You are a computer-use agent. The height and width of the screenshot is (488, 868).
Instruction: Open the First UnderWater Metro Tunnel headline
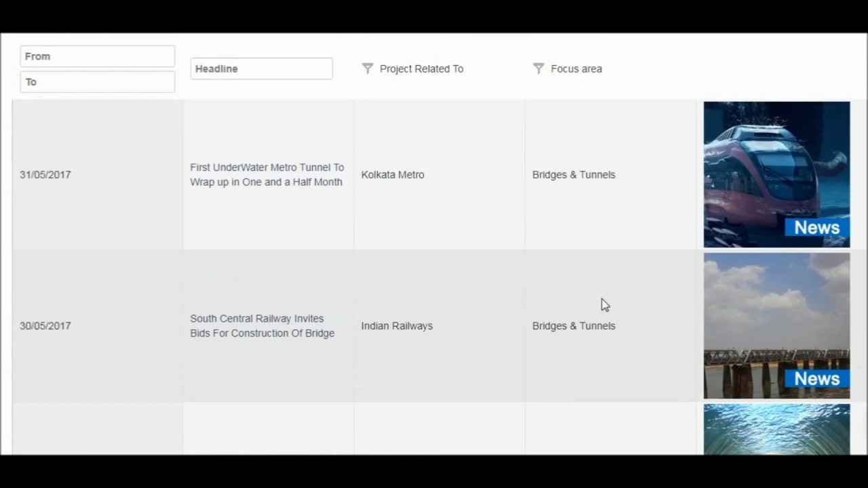(x=267, y=175)
